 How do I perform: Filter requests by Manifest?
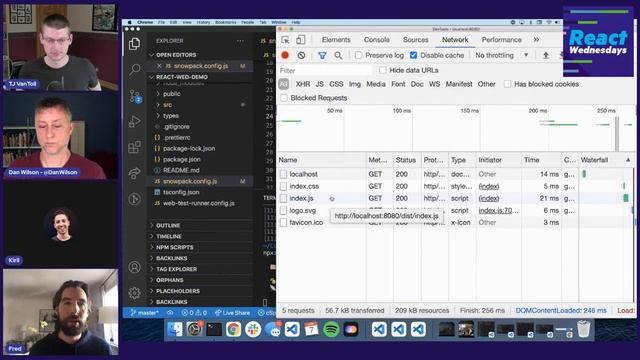(459, 84)
